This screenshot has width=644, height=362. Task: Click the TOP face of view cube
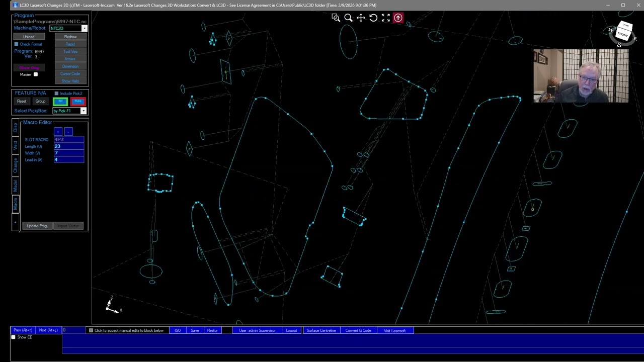(626, 25)
